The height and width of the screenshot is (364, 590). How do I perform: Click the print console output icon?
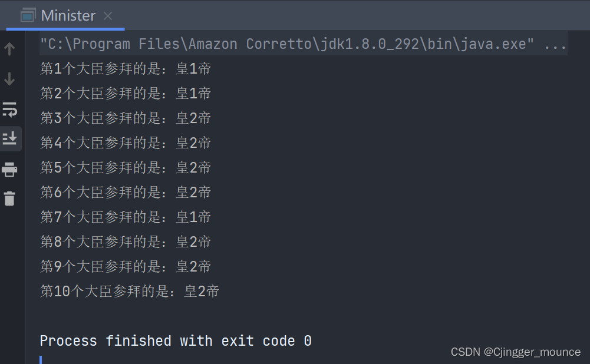9,169
